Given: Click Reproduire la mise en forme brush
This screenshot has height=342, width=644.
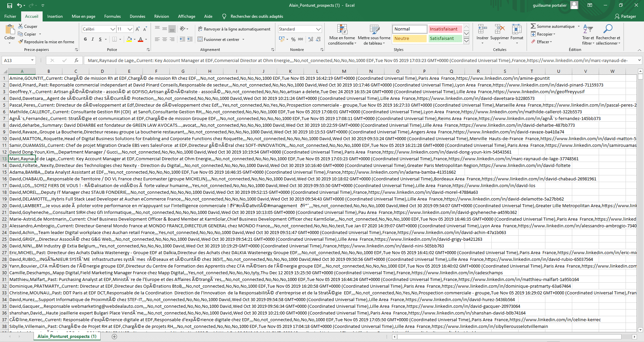Looking at the screenshot, I should [46, 42].
